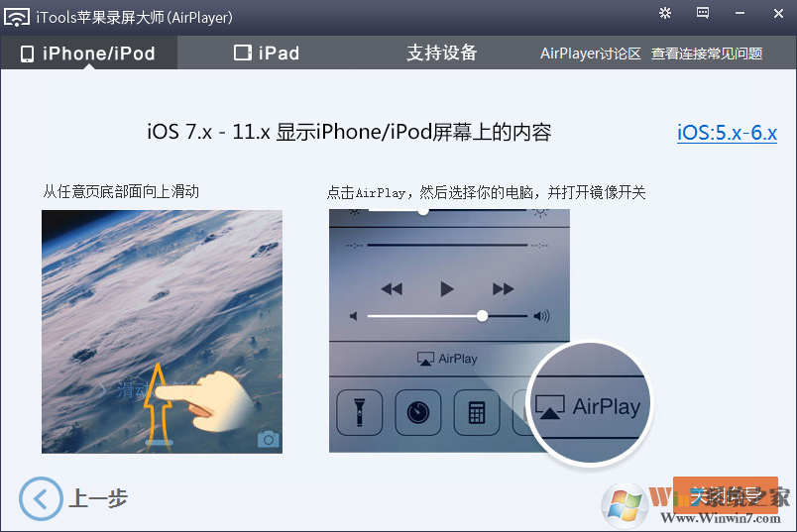Viewport: 797px width, 532px height.
Task: Open the AirPlayer讨论区 link
Action: click(x=590, y=53)
